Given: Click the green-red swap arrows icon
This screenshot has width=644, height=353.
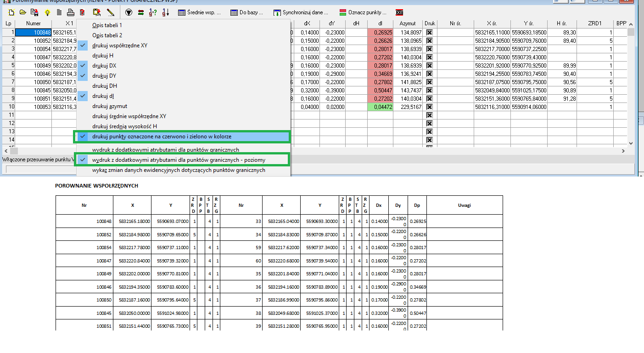Looking at the screenshot, I should click(x=141, y=12).
